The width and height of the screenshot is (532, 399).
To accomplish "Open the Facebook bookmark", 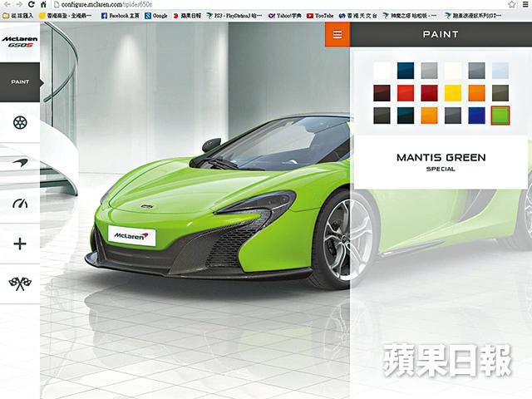I will [121, 16].
